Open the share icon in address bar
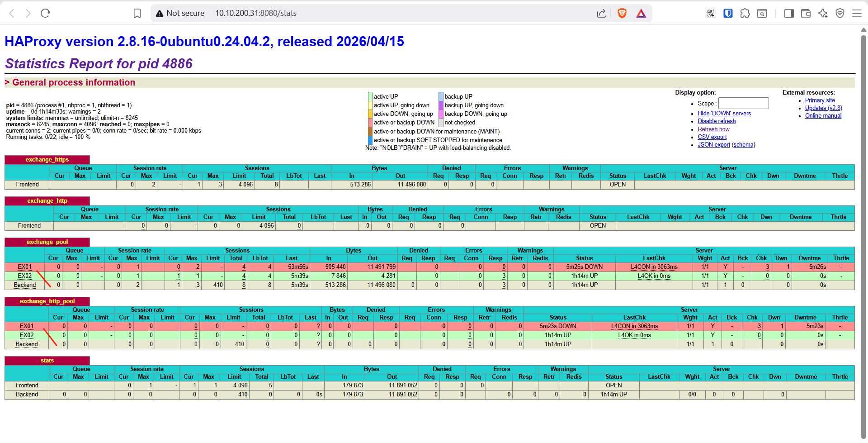This screenshot has width=868, height=443. coord(601,14)
